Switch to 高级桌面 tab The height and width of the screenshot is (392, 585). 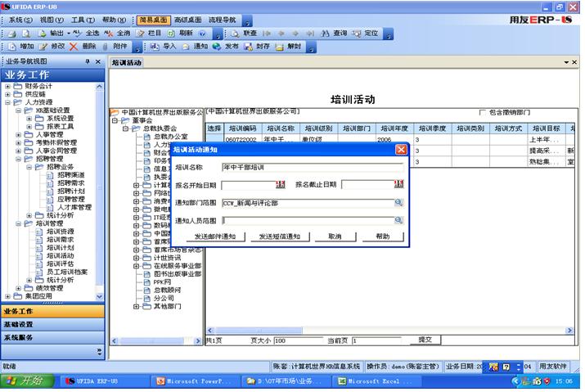click(x=188, y=20)
